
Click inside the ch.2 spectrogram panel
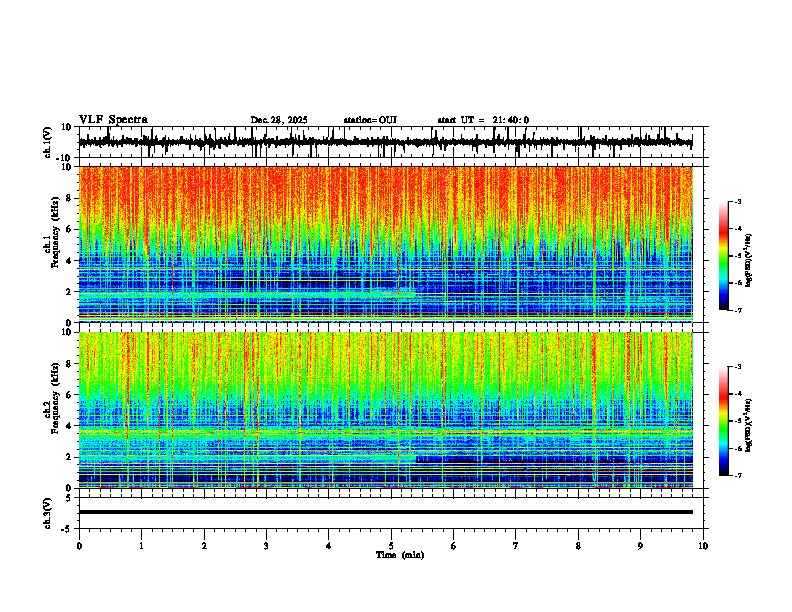pos(386,410)
